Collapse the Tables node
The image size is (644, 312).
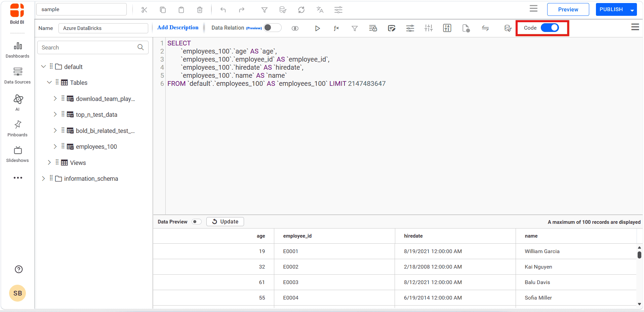click(49, 82)
